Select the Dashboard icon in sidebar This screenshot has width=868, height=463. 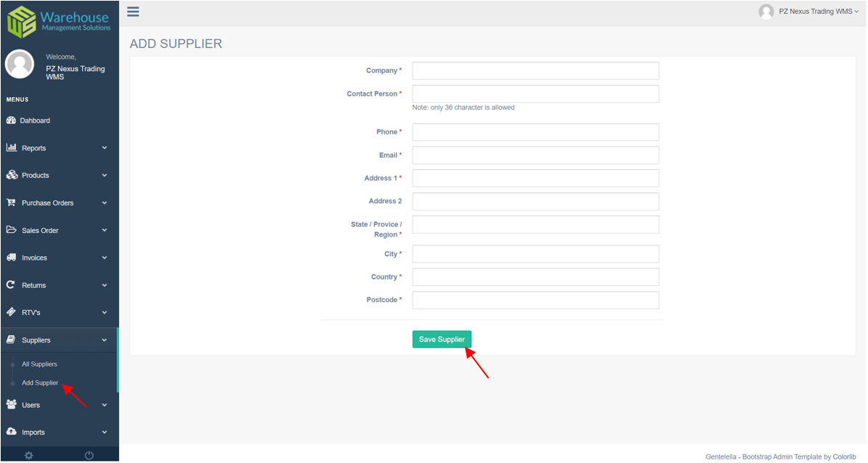pos(11,120)
